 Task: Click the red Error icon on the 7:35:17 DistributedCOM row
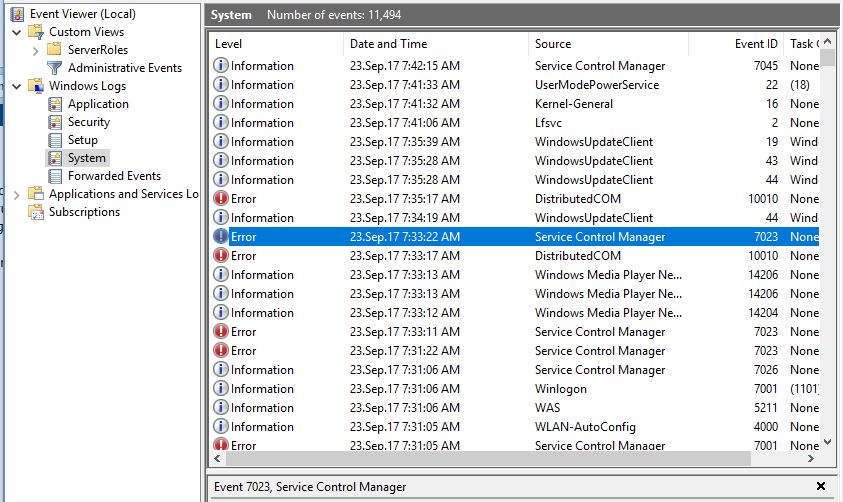pos(221,199)
